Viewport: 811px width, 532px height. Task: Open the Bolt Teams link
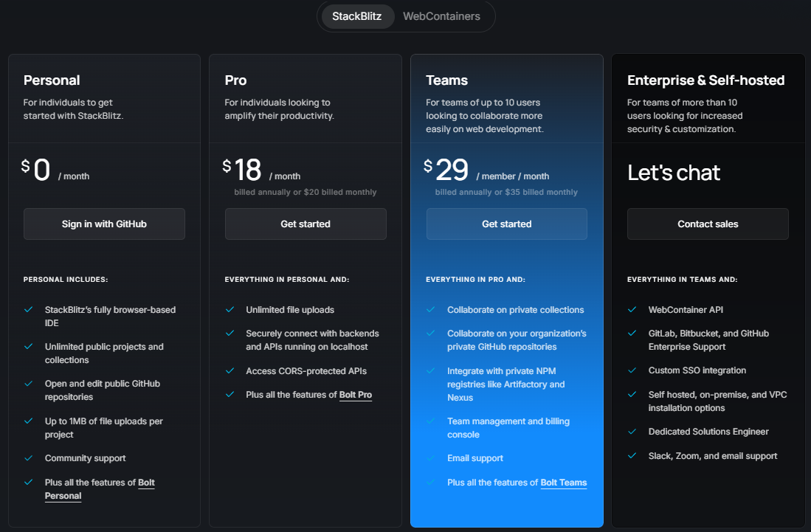[x=564, y=483]
